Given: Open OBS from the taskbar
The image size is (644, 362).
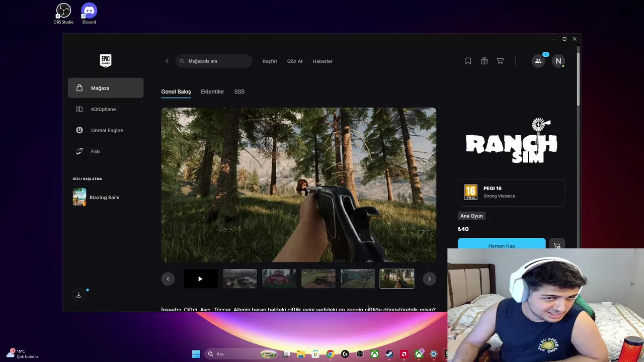Looking at the screenshot, I should click(360, 354).
